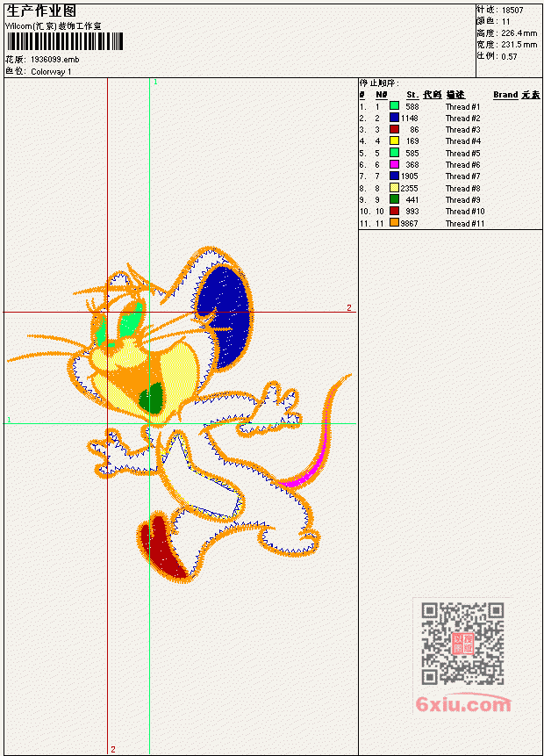Select stitch count 169 for Thread #4
Viewport: 544px width, 756px height.
[x=412, y=141]
